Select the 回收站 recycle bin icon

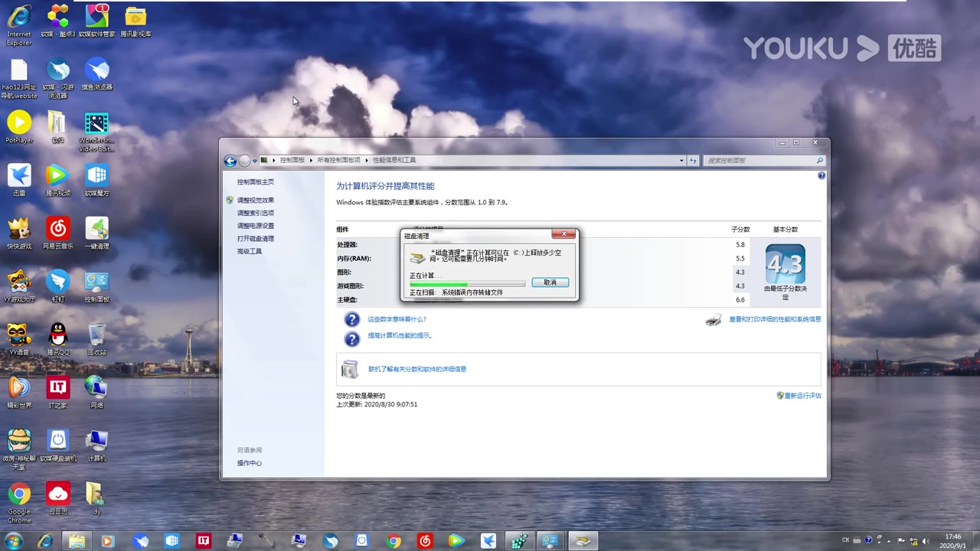tap(96, 339)
